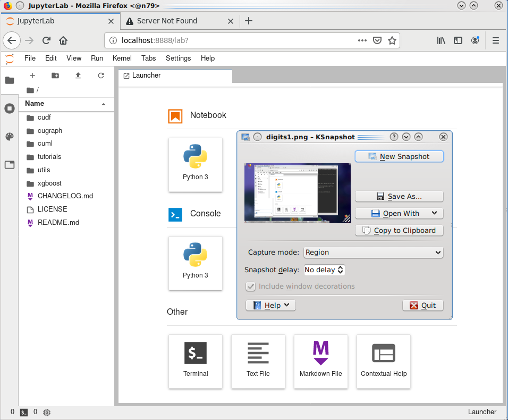Image resolution: width=508 pixels, height=420 pixels.
Task: Launch Python 3 under Console
Action: click(x=196, y=263)
